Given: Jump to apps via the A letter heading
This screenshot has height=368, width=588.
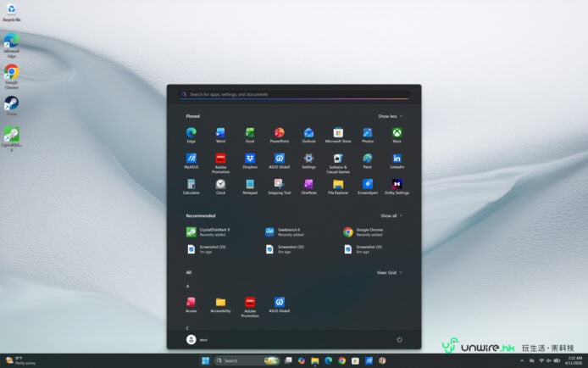Looking at the screenshot, I should coord(187,287).
